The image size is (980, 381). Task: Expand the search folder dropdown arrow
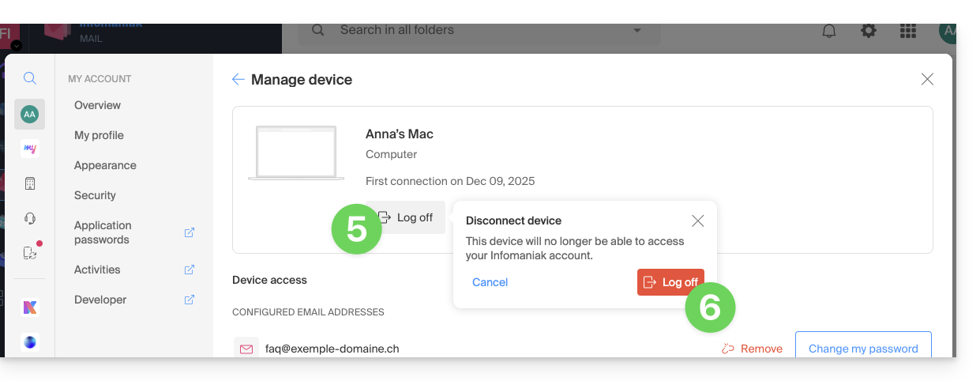click(637, 31)
